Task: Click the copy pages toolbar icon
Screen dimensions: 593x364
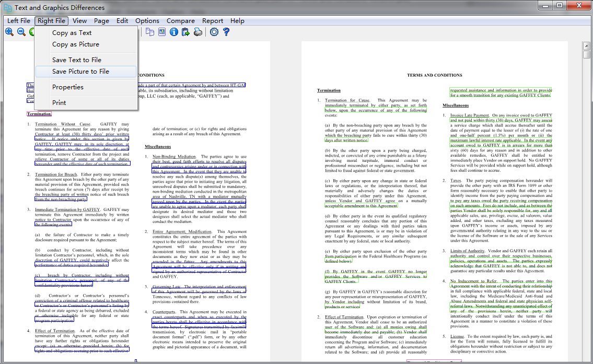Action: pos(150,32)
